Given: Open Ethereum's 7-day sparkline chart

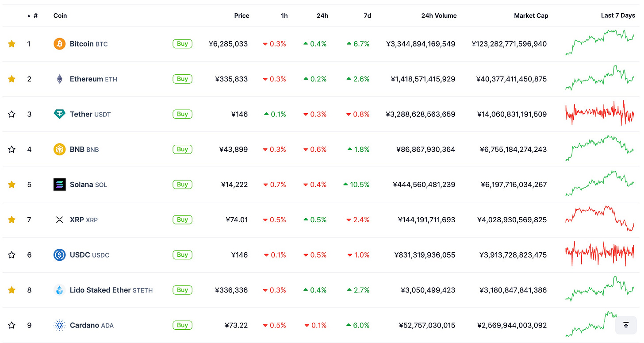Looking at the screenshot, I should pyautogui.click(x=600, y=77).
